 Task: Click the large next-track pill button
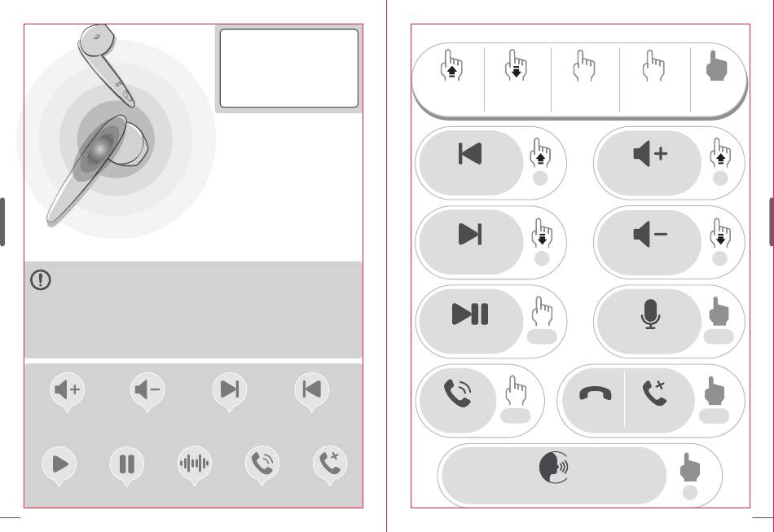point(471,242)
